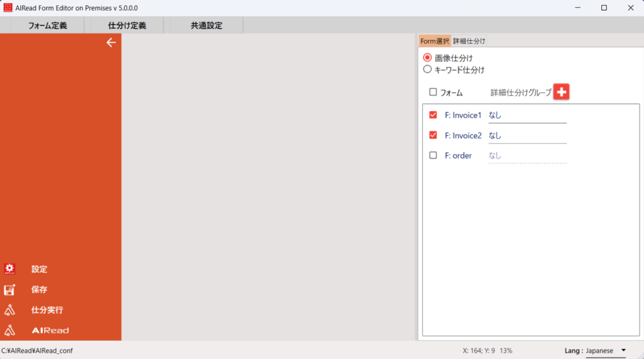Open the 共通設定 tab
This screenshot has width=644, height=359.
click(x=206, y=26)
